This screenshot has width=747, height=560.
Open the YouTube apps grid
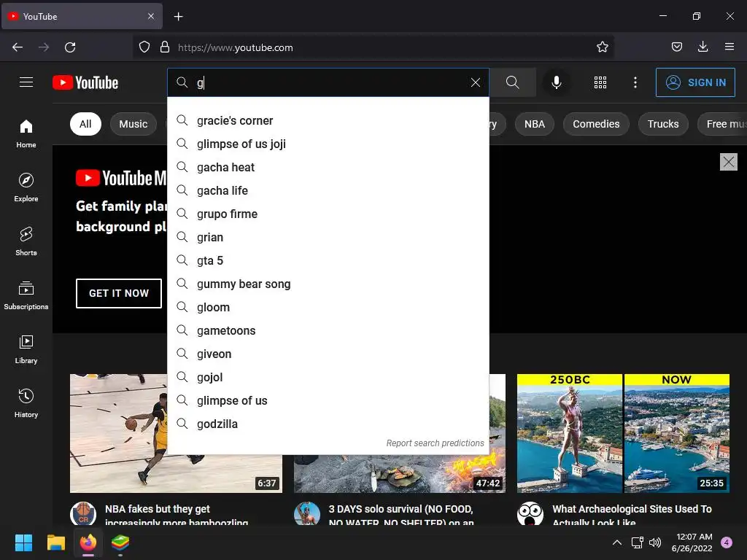(x=600, y=82)
